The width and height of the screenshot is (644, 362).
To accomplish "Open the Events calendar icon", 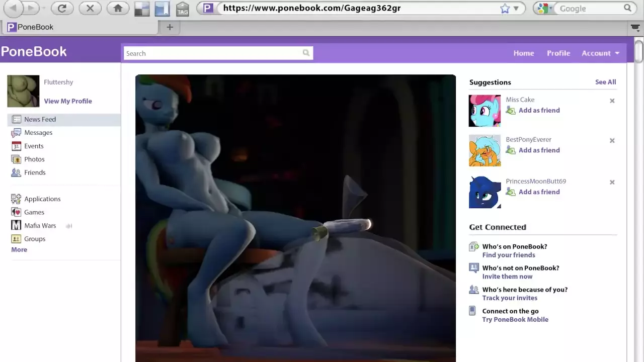I will [x=16, y=146].
